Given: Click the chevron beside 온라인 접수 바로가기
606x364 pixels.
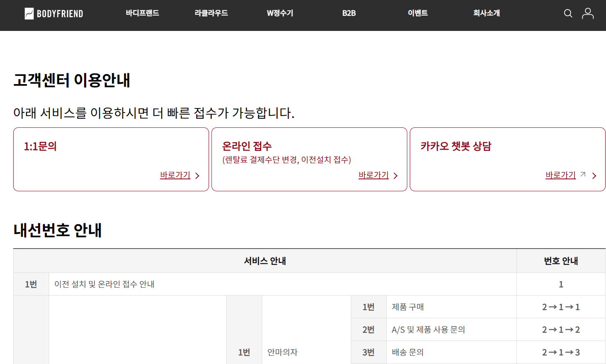Looking at the screenshot, I should 395,176.
